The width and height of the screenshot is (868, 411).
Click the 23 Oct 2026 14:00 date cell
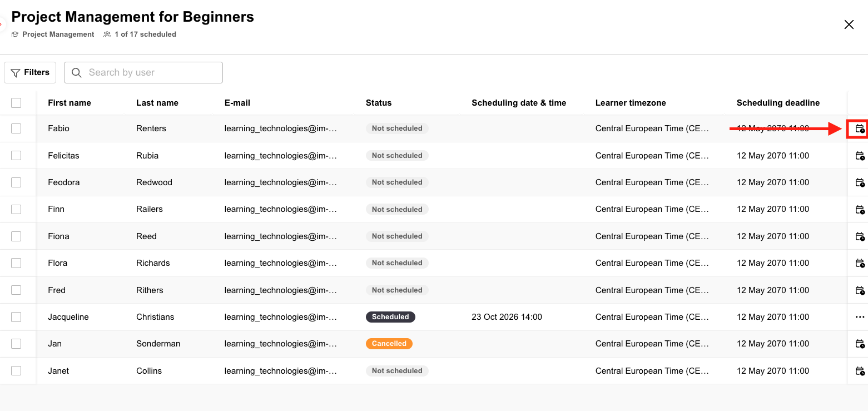(x=507, y=317)
